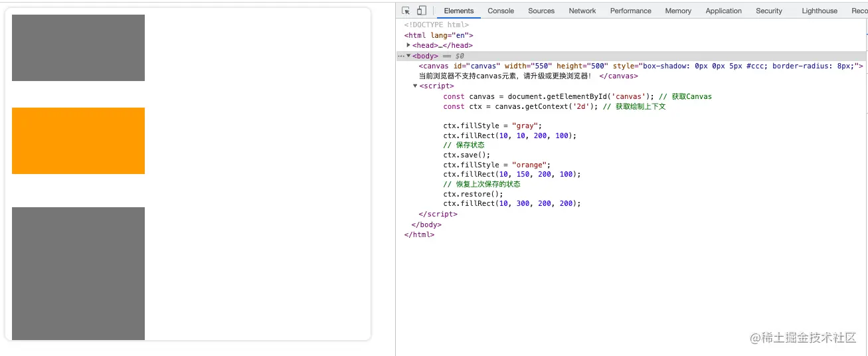This screenshot has width=868, height=356.
Task: Click the fillRect(10, 300, 200, 200) line
Action: 511,203
